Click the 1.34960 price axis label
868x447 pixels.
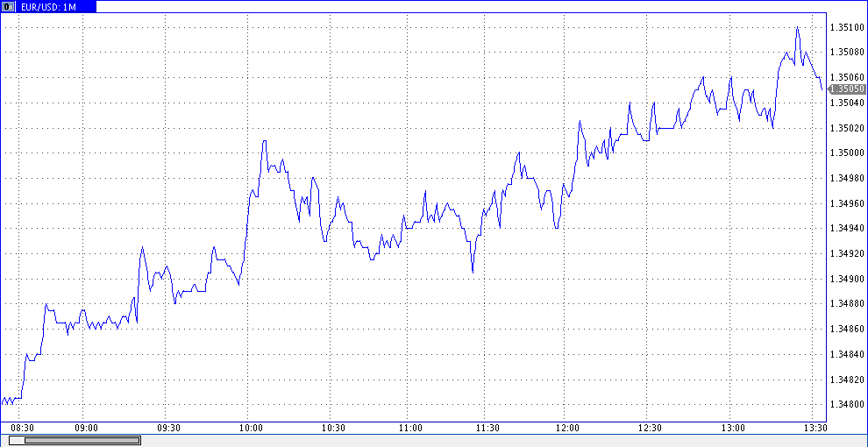(848, 203)
